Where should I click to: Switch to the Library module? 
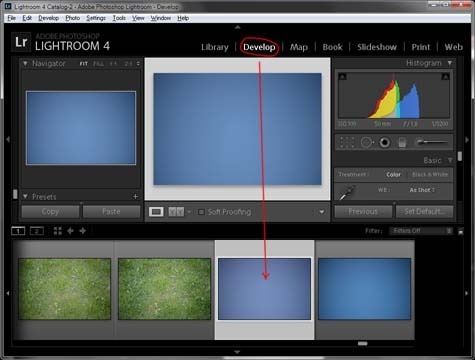pyautogui.click(x=215, y=47)
